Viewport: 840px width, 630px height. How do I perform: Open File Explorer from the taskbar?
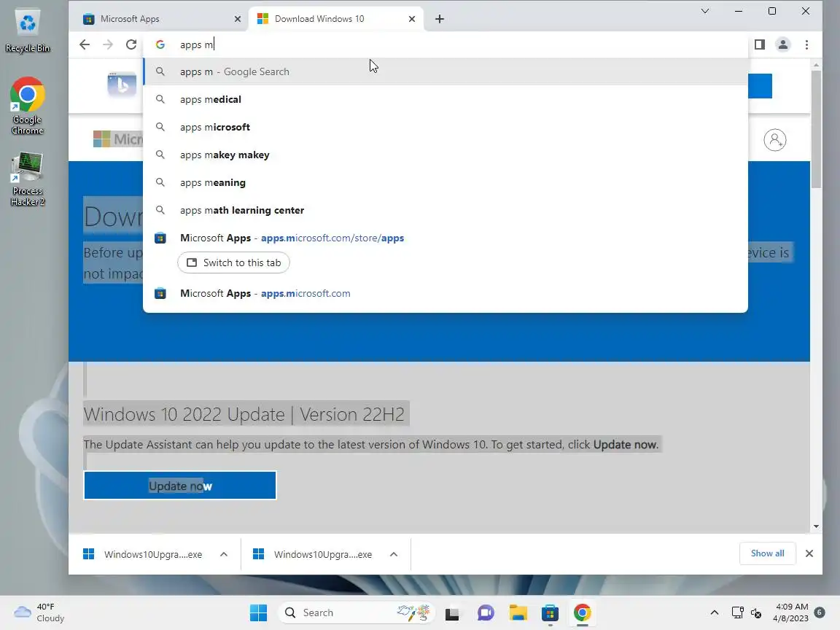click(518, 612)
